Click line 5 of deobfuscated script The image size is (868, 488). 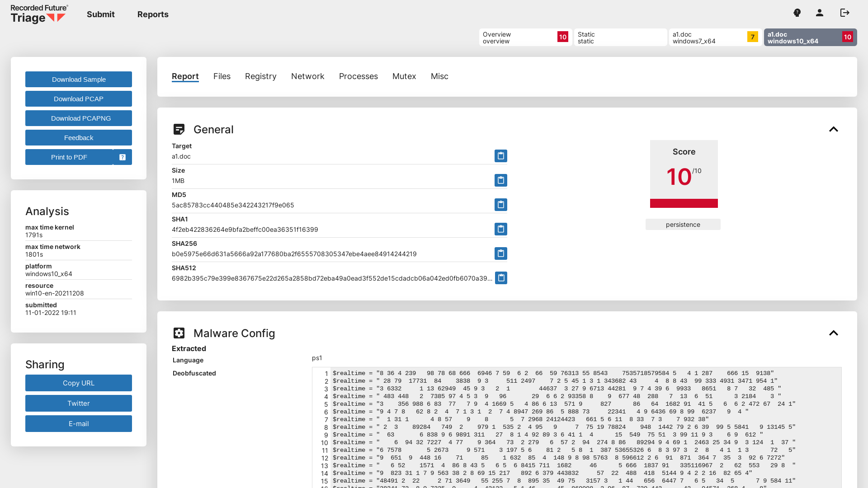click(x=564, y=404)
